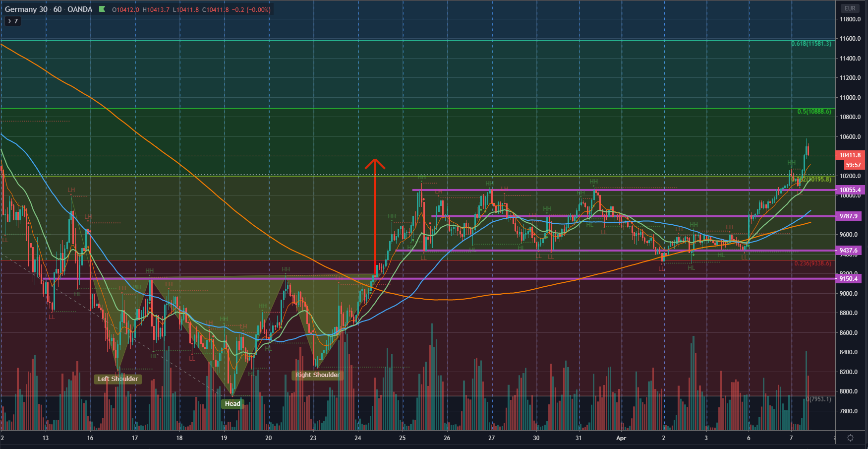Select the 10055.4 purple horizontal line label
Image resolution: width=868 pixels, height=449 pixels.
pos(850,190)
